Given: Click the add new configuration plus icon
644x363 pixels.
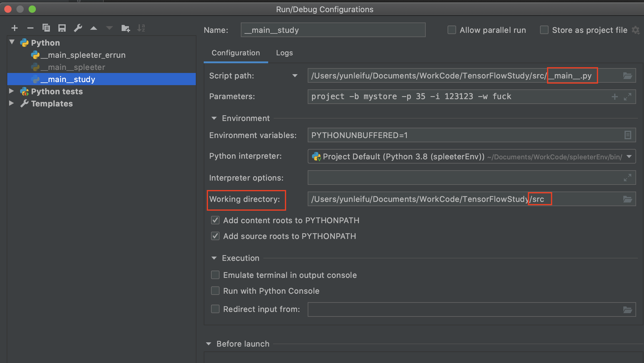Looking at the screenshot, I should (x=15, y=28).
